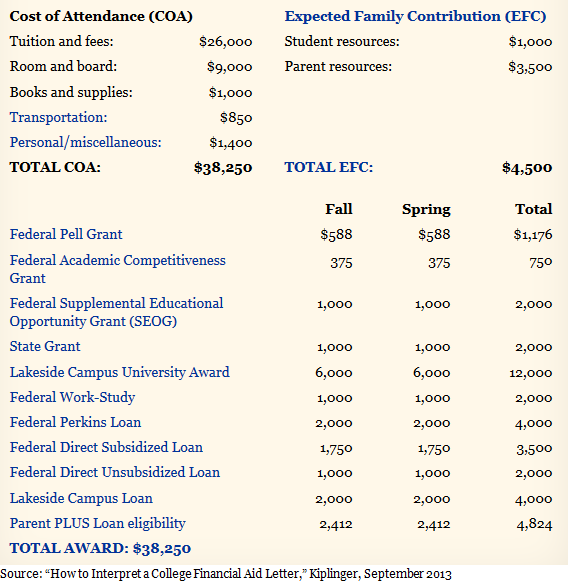Image resolution: width=568 pixels, height=584 pixels.
Task: Open Parent PLUS Loan eligibility link
Action: 98,523
